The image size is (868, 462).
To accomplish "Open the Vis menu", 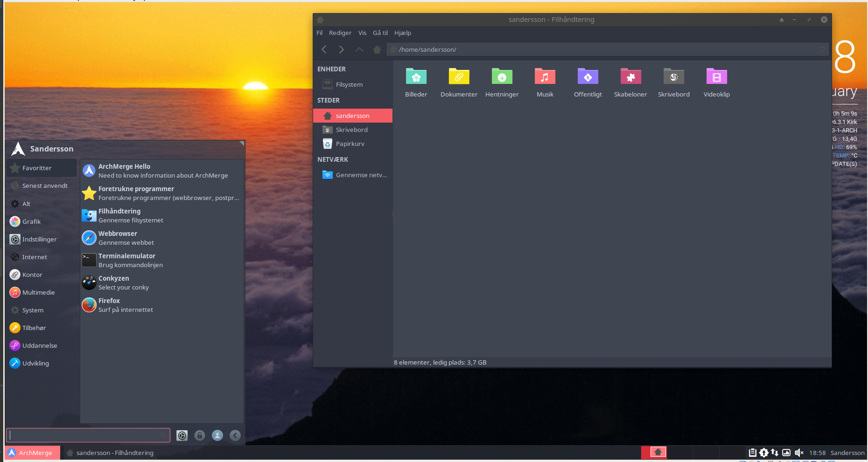I will (362, 33).
